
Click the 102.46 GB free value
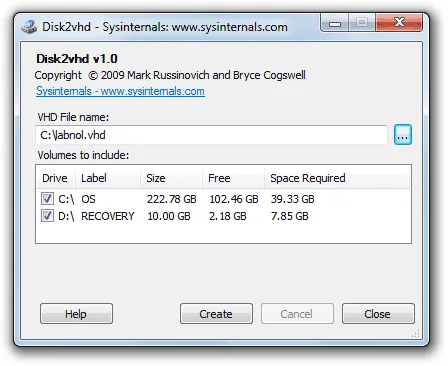tap(234, 199)
